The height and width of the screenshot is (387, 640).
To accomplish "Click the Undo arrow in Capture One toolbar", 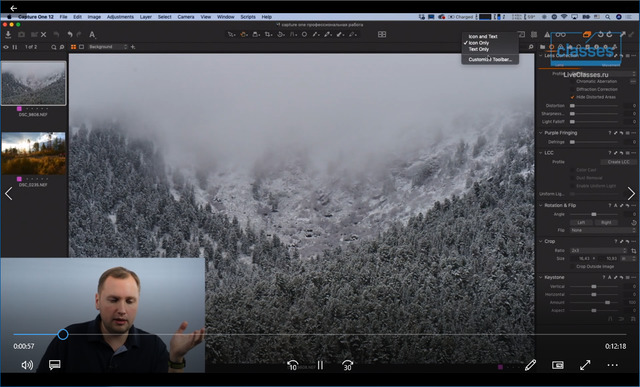I will 70,35.
